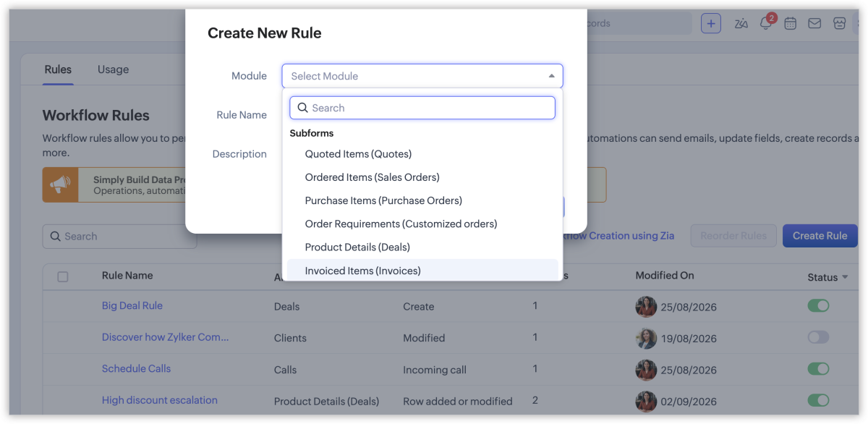Image resolution: width=868 pixels, height=424 pixels.
Task: Click the Reorder Rules button
Action: click(x=733, y=236)
